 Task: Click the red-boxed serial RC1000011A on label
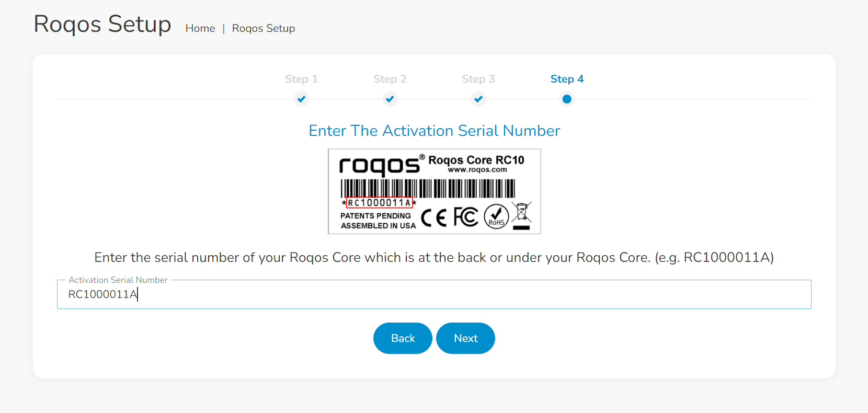379,203
